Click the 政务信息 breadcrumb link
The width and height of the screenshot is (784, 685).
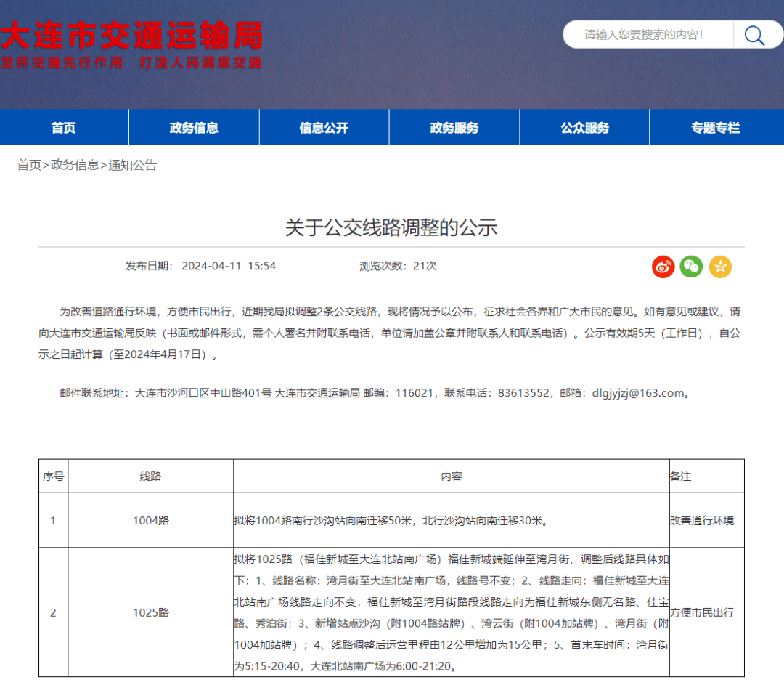click(75, 166)
